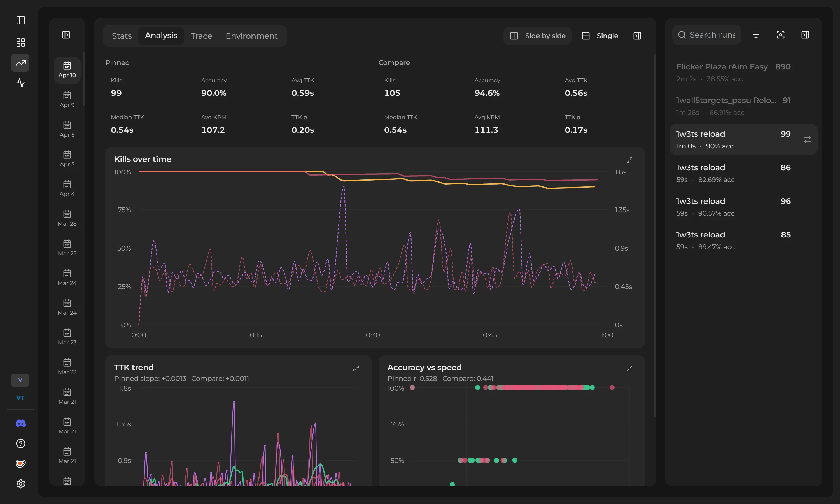This screenshot has width=840, height=504.
Task: Open the Discord link icon
Action: coord(20,423)
